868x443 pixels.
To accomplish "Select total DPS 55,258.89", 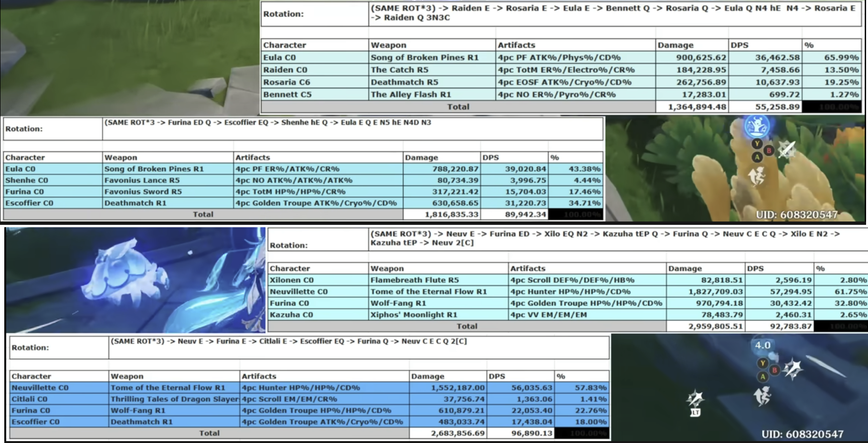I will coord(765,107).
